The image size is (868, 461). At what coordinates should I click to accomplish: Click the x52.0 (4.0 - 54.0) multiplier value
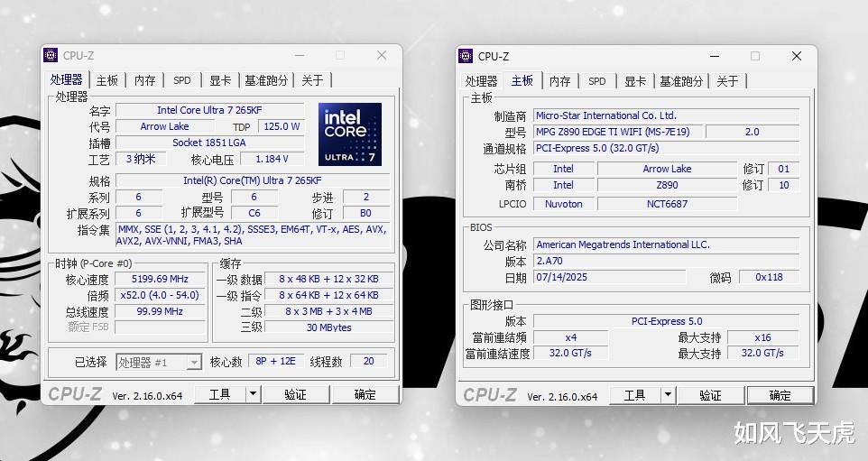click(160, 295)
